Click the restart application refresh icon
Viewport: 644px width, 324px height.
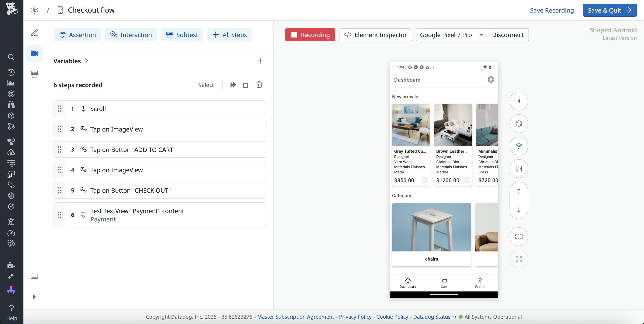point(518,123)
